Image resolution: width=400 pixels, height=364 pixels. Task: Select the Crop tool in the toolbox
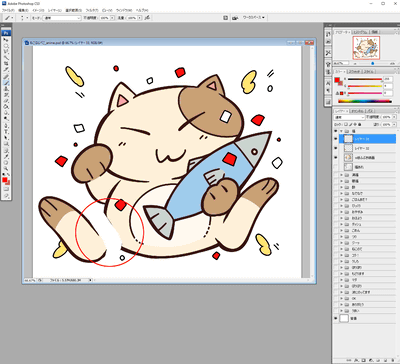tap(6, 64)
